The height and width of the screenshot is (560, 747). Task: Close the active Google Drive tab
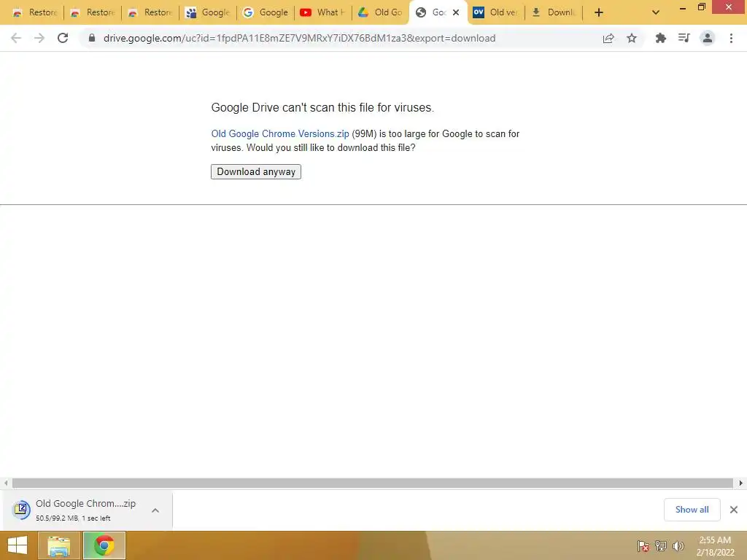pos(456,12)
